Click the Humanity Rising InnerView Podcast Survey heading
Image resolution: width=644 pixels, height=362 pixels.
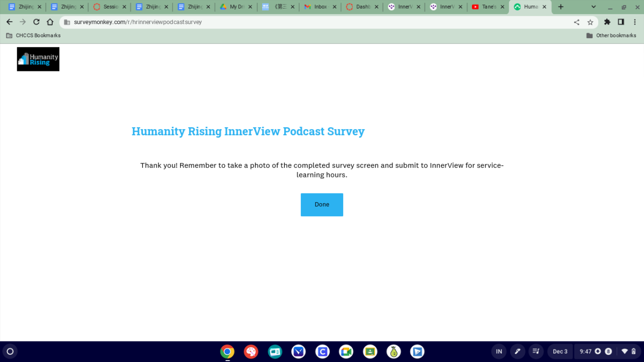pos(248,131)
